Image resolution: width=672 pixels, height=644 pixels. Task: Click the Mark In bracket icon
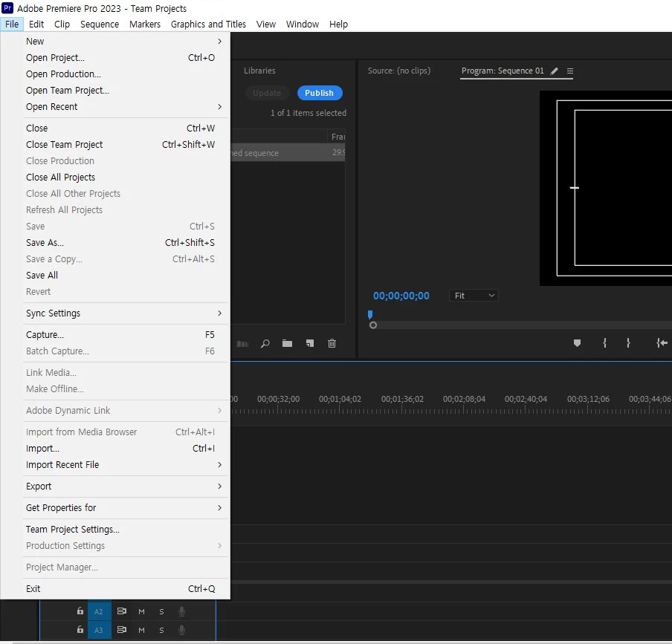click(x=604, y=343)
